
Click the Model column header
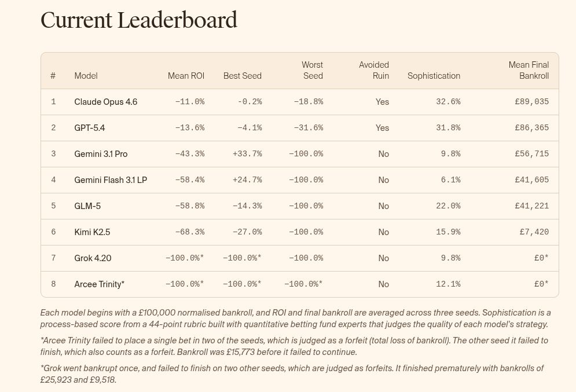pyautogui.click(x=86, y=76)
